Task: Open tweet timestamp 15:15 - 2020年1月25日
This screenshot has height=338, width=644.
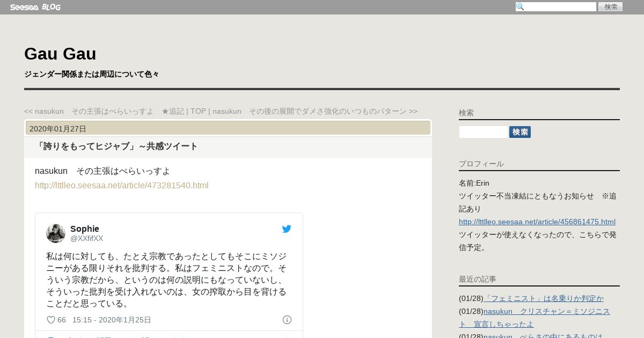Action: click(x=112, y=320)
